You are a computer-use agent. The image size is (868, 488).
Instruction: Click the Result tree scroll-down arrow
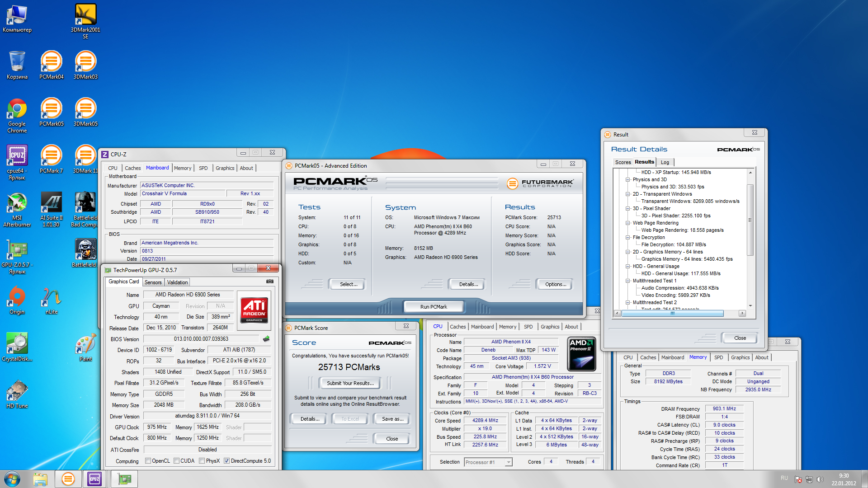[x=750, y=306]
